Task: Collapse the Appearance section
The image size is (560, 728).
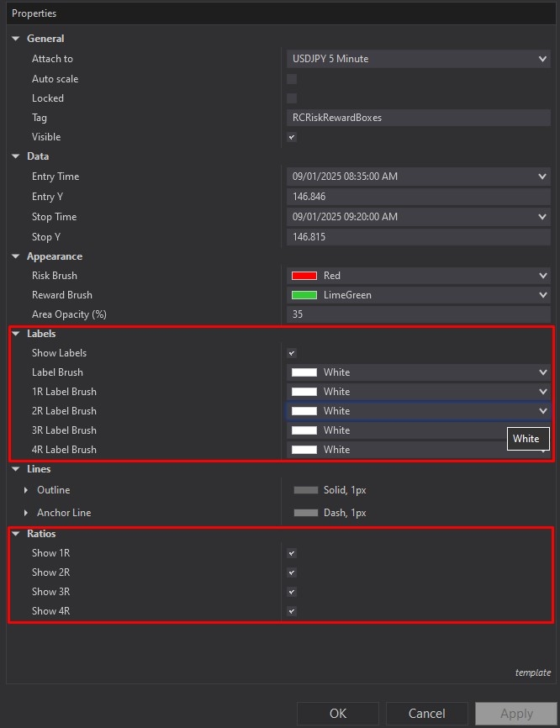Action: click(x=15, y=256)
